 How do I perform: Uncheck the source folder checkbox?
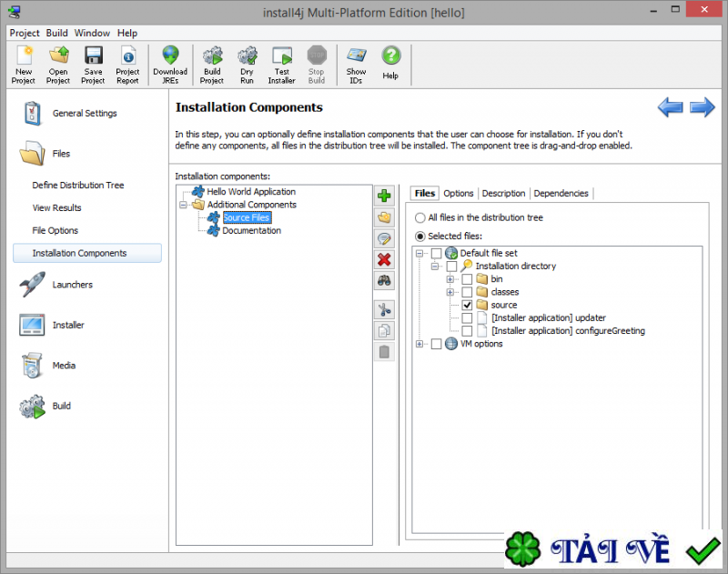467,305
